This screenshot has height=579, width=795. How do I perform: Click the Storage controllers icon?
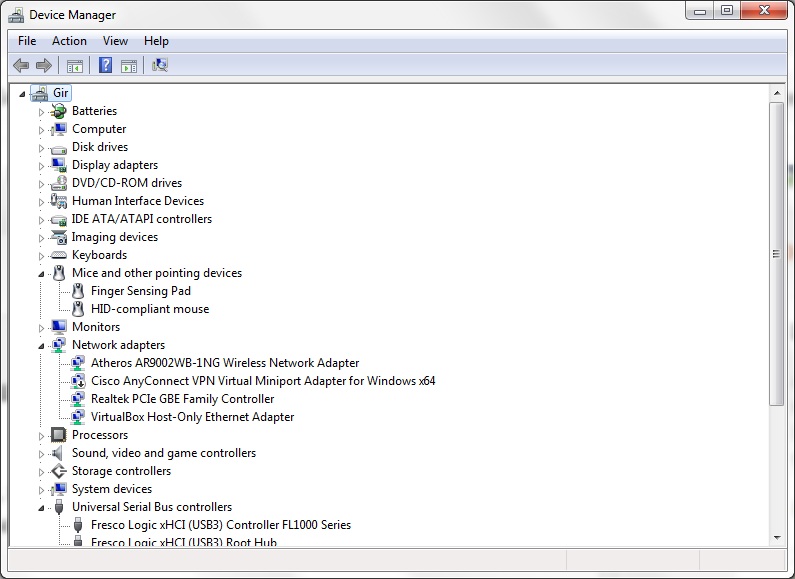(59, 471)
